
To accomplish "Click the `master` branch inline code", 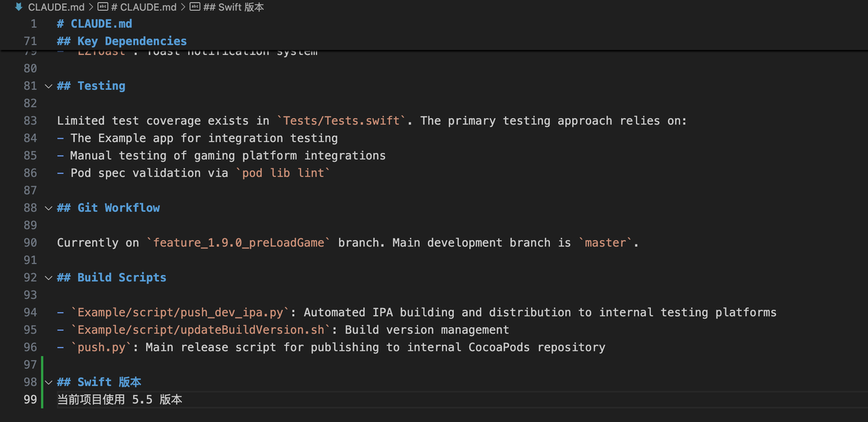I will tap(608, 242).
